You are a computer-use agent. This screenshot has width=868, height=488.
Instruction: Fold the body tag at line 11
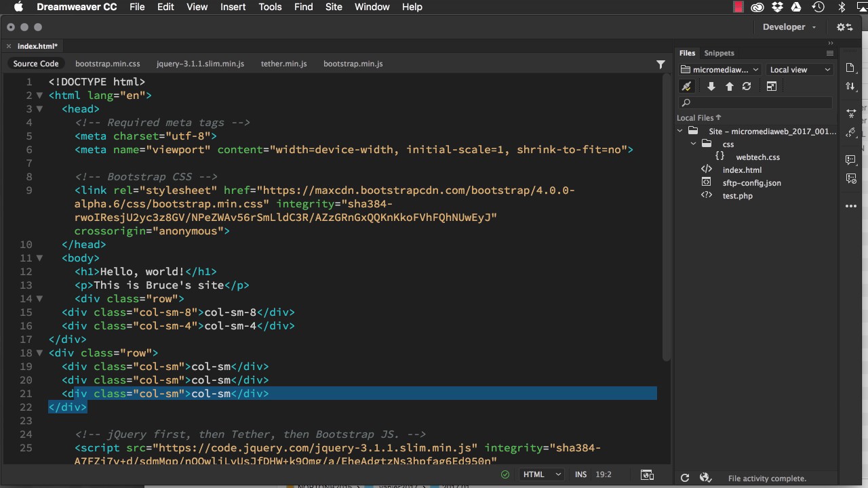(39, 258)
